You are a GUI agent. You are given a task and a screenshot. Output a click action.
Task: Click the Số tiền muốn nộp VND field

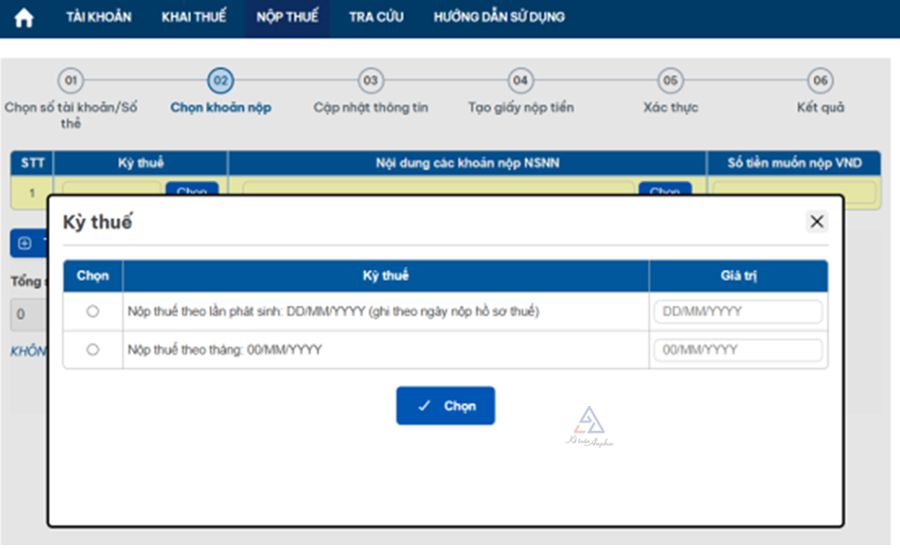794,190
